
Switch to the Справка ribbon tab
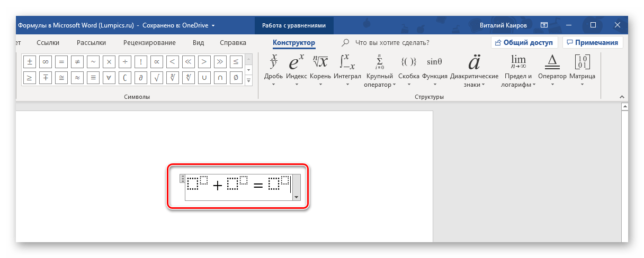pyautogui.click(x=233, y=43)
